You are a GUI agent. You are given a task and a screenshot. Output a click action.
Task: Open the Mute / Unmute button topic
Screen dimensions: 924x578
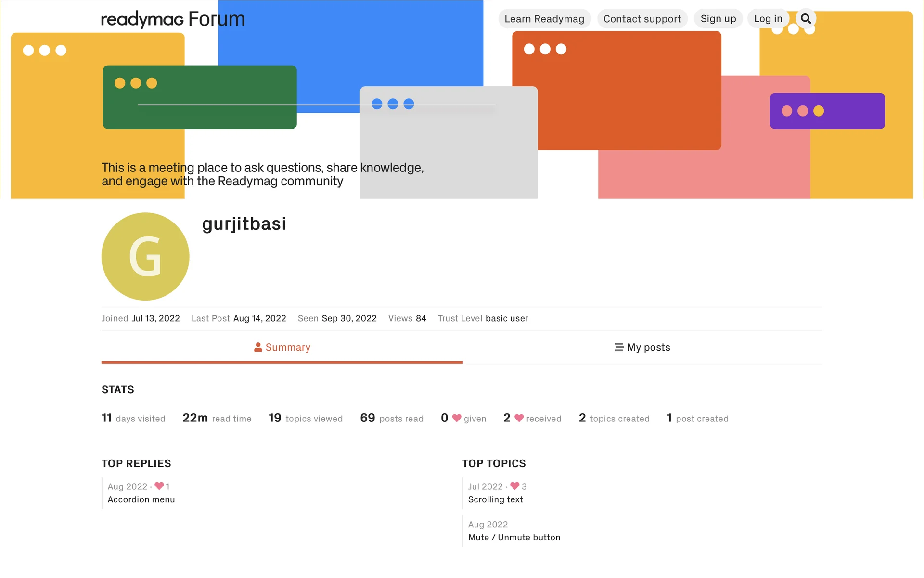(x=514, y=538)
